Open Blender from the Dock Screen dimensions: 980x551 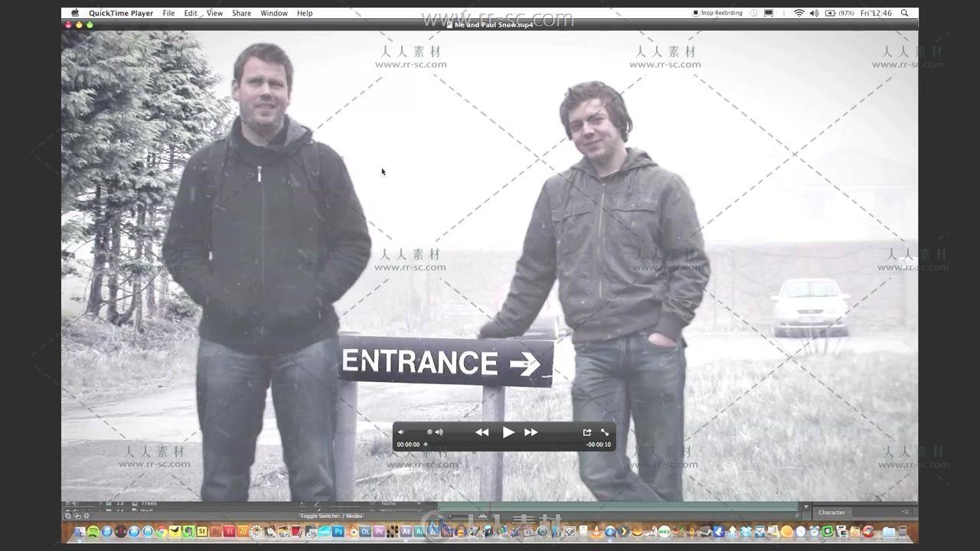pyautogui.click(x=352, y=531)
